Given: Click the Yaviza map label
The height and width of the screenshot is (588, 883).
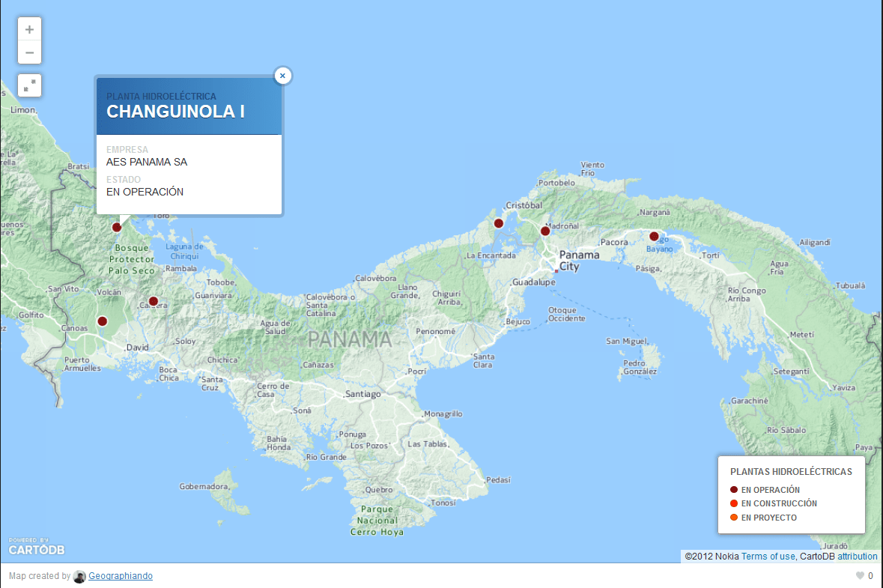Looking at the screenshot, I should tap(843, 387).
